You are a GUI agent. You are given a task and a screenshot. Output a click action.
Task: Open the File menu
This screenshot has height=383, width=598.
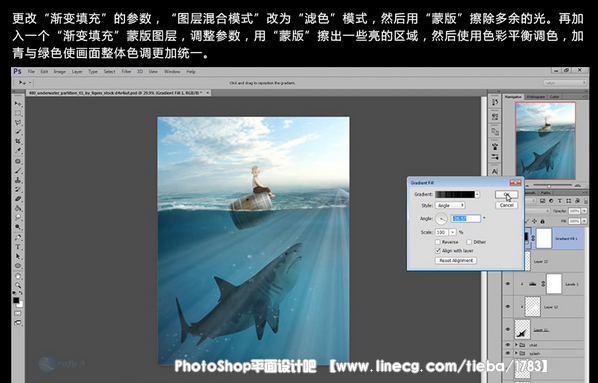[x=31, y=71]
